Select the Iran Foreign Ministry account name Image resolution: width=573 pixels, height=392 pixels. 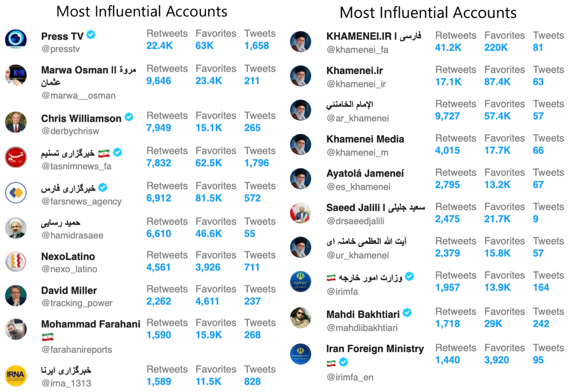coord(375,349)
